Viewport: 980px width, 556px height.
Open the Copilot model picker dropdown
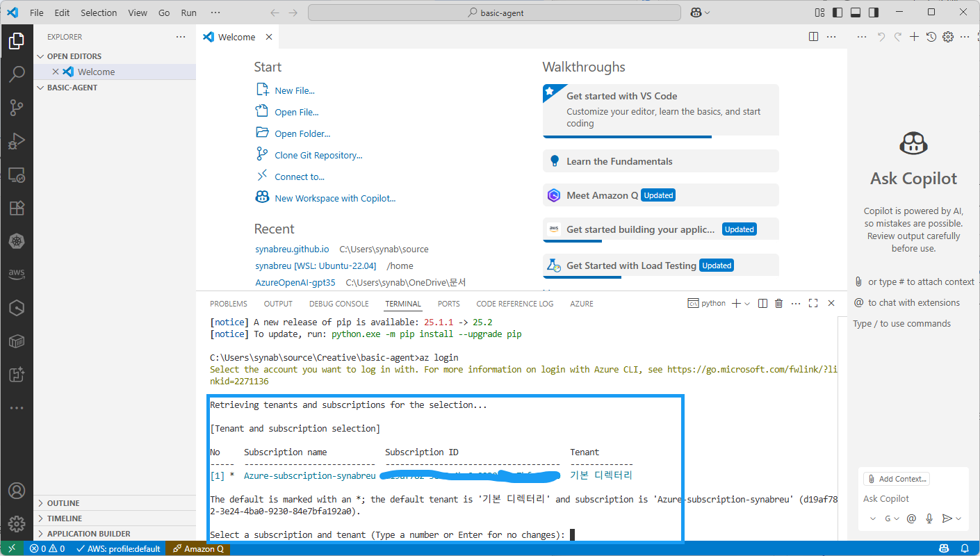tap(892, 518)
